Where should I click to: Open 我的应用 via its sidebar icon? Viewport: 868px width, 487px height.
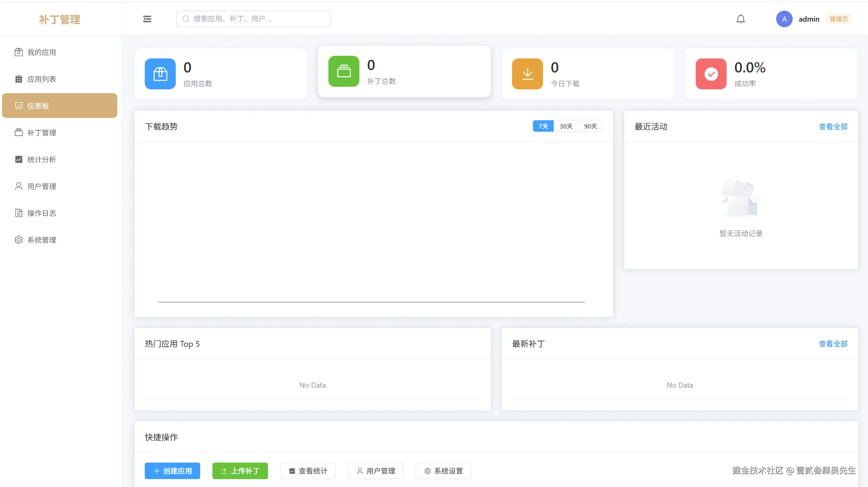click(x=19, y=52)
